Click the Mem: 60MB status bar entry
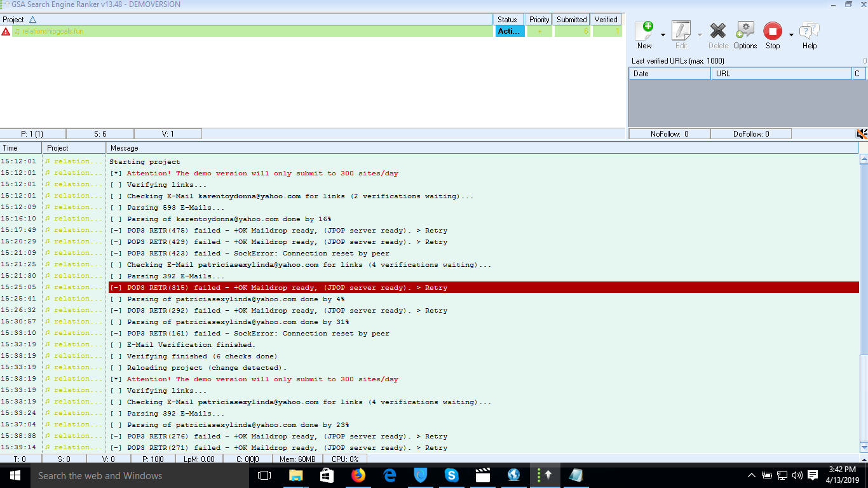868x488 pixels. coord(297,459)
